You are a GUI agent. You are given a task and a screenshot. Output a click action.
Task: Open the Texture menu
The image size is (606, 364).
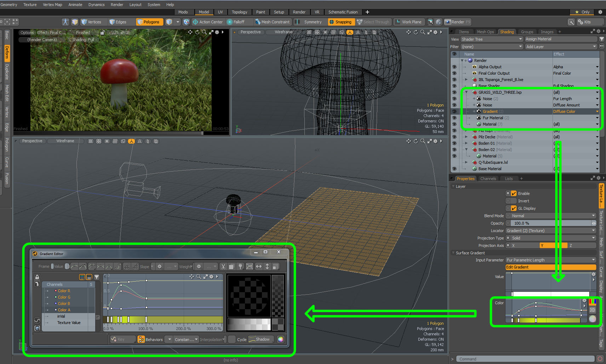coord(30,5)
